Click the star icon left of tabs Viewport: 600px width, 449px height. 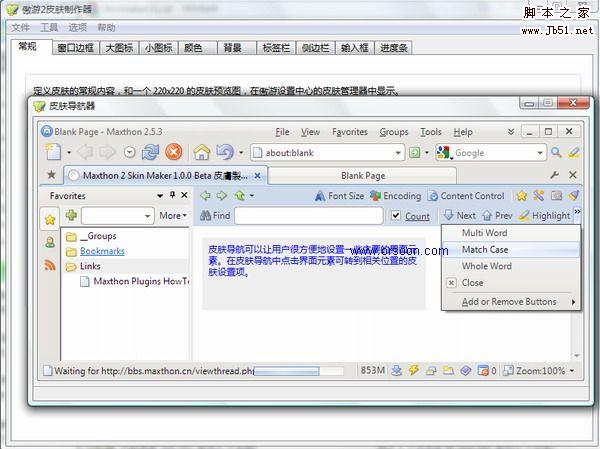click(x=51, y=175)
